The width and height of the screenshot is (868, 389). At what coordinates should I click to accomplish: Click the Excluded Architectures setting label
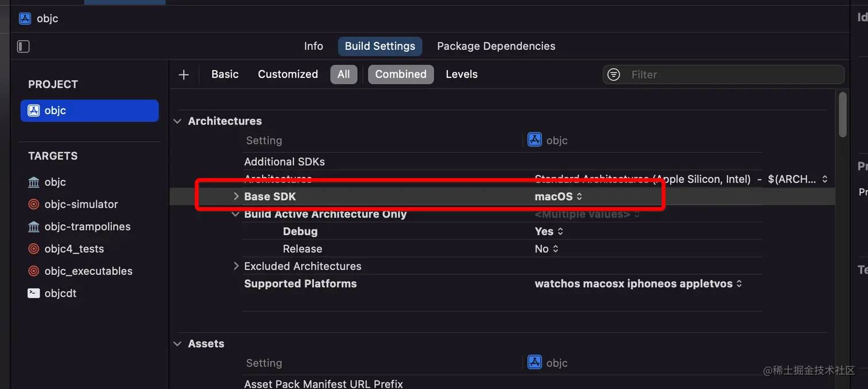click(x=303, y=266)
